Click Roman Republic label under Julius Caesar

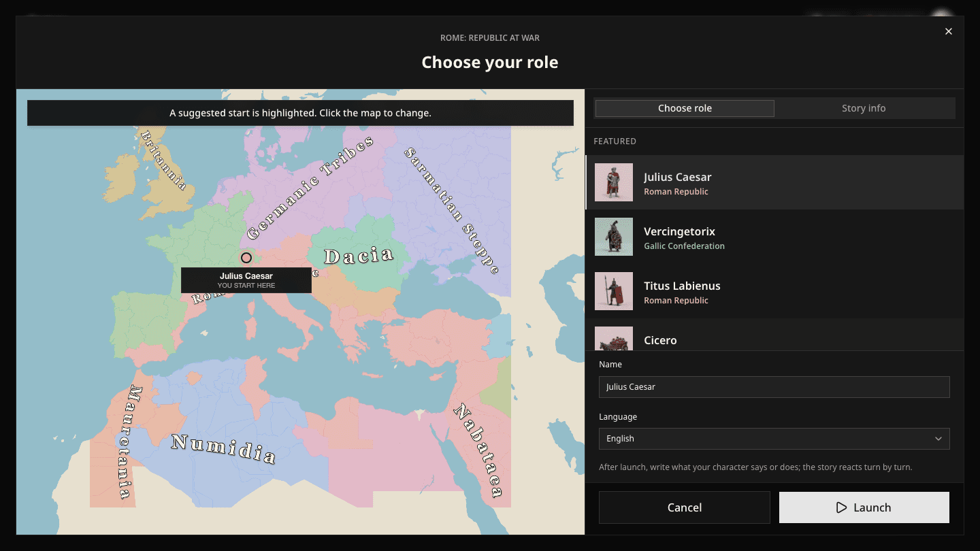(676, 192)
